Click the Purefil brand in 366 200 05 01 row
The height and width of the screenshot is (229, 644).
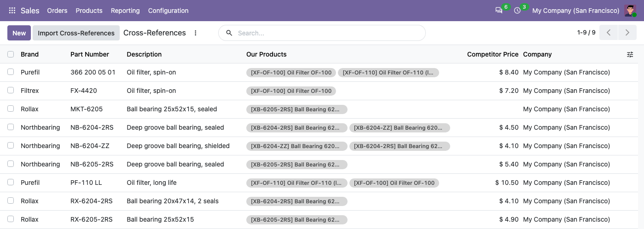(30, 72)
